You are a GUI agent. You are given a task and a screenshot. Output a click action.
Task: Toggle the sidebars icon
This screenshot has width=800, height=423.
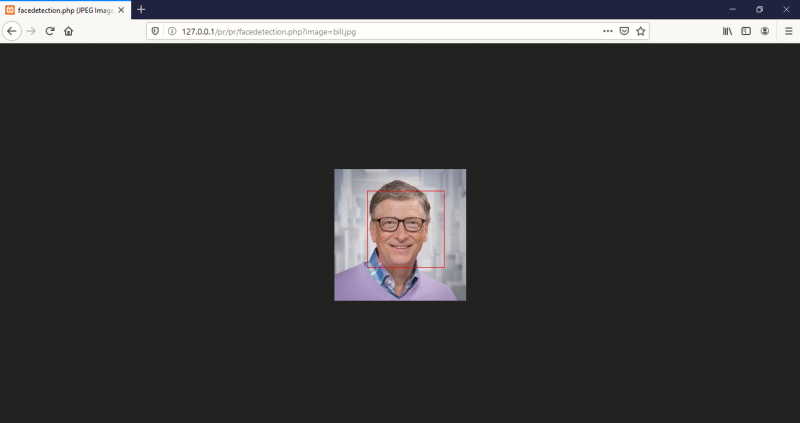pos(746,31)
